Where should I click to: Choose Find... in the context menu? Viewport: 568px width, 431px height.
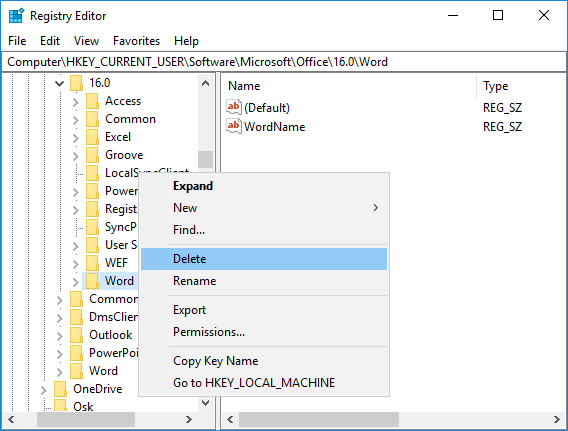pyautogui.click(x=264, y=230)
